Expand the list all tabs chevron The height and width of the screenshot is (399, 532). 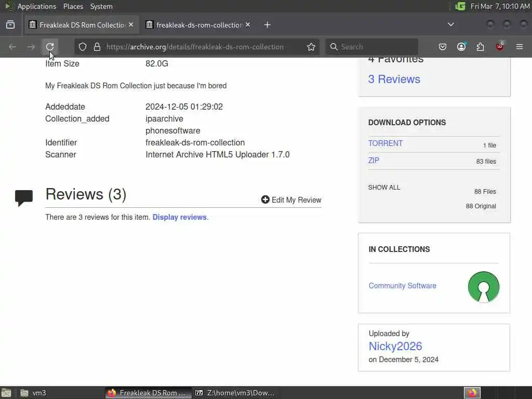coord(451,24)
